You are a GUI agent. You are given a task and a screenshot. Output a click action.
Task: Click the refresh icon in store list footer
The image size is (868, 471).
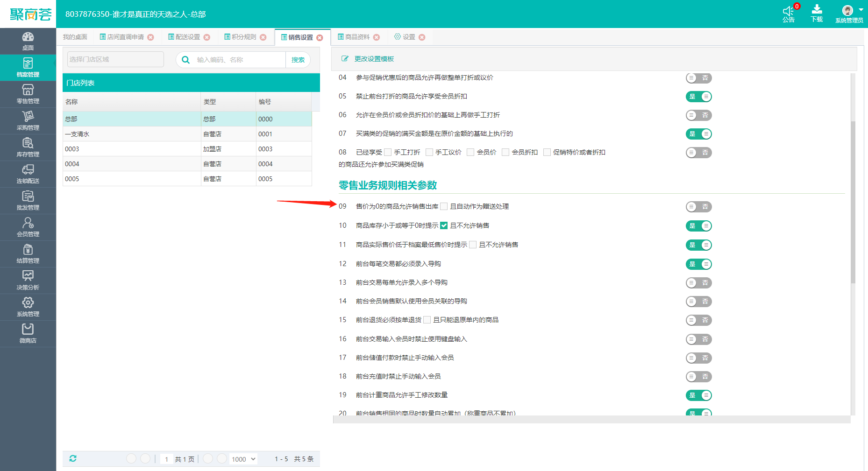coord(73,458)
